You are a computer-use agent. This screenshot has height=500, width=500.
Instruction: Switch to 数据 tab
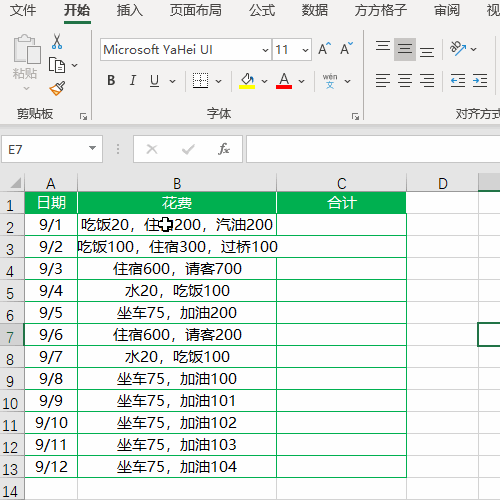(315, 10)
